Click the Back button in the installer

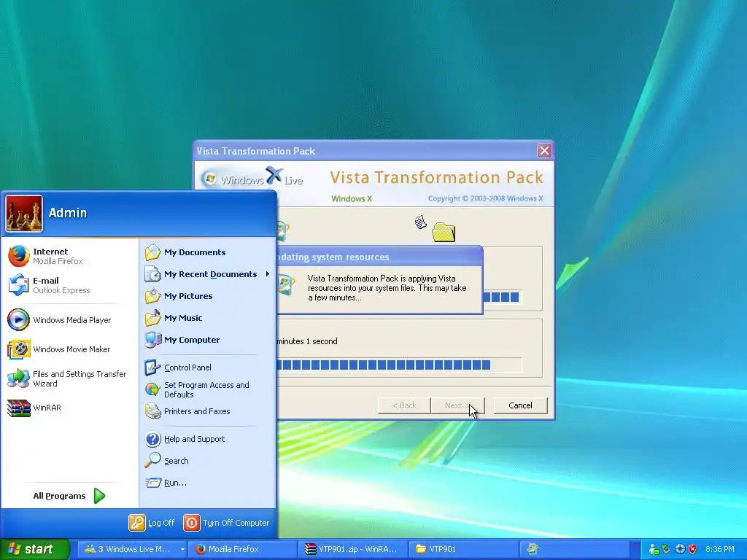(404, 405)
